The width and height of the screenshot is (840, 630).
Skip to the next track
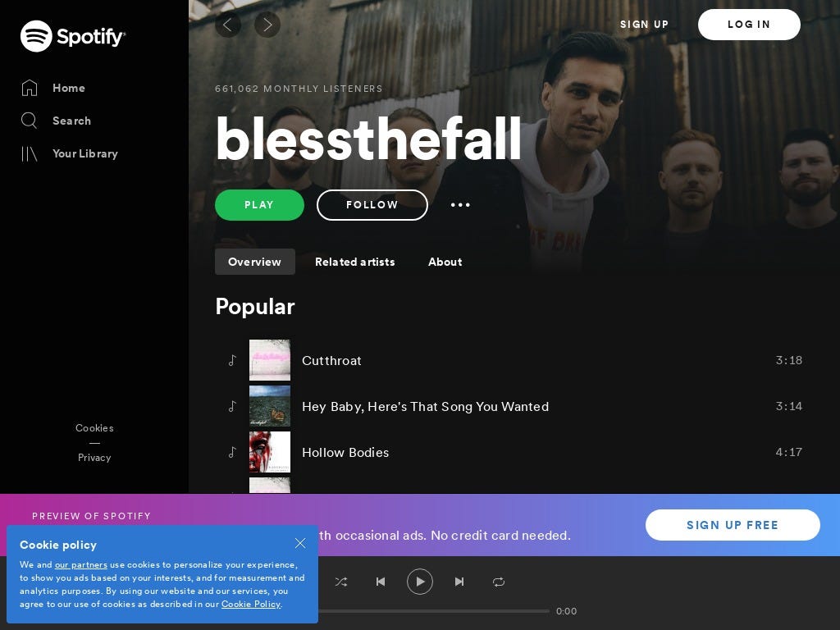[x=459, y=582]
